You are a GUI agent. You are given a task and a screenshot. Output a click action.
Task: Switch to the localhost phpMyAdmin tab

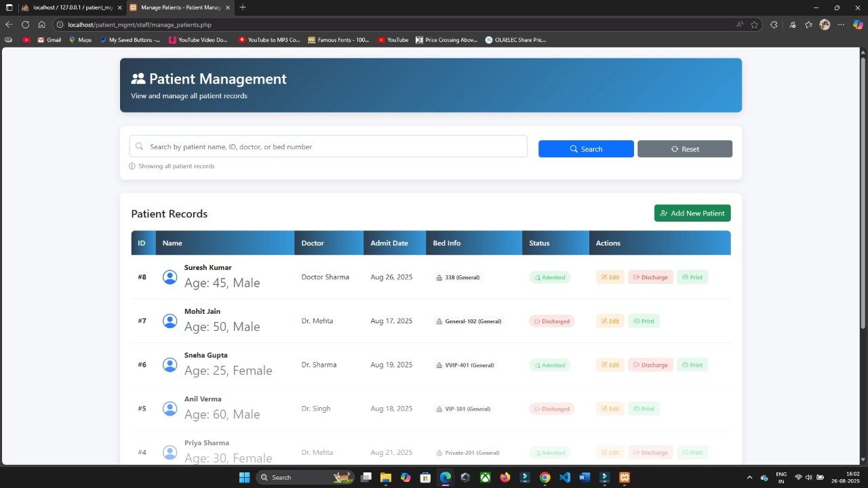66,7
